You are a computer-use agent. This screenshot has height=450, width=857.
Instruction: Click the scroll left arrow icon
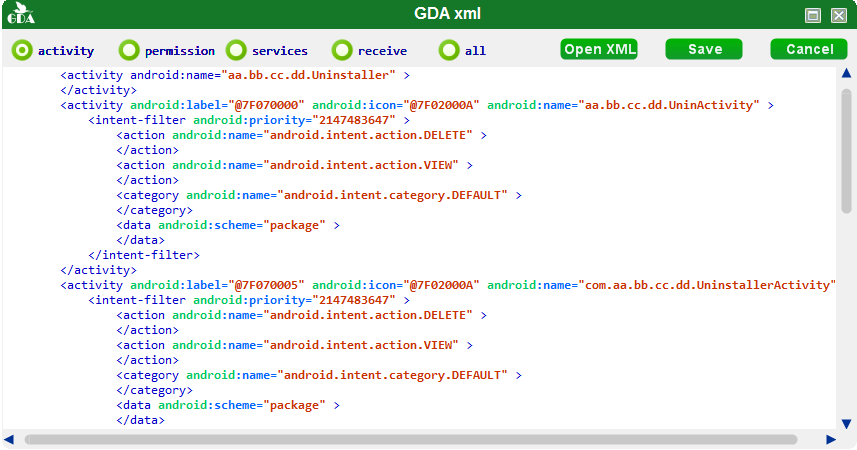(x=9, y=440)
